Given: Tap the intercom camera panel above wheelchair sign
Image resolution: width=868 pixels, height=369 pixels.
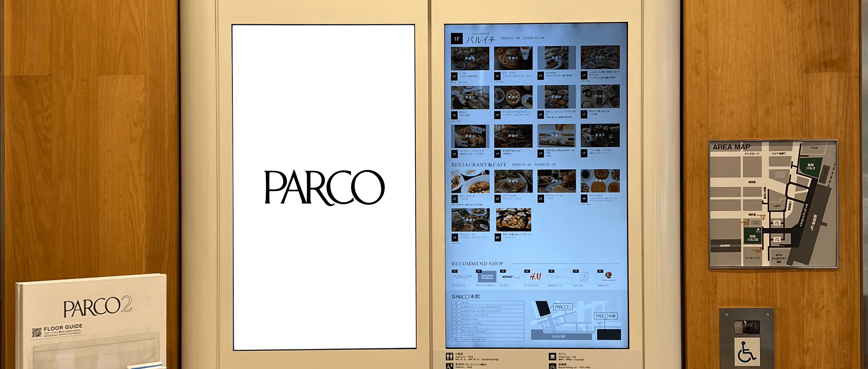Looking at the screenshot, I should pos(747,327).
